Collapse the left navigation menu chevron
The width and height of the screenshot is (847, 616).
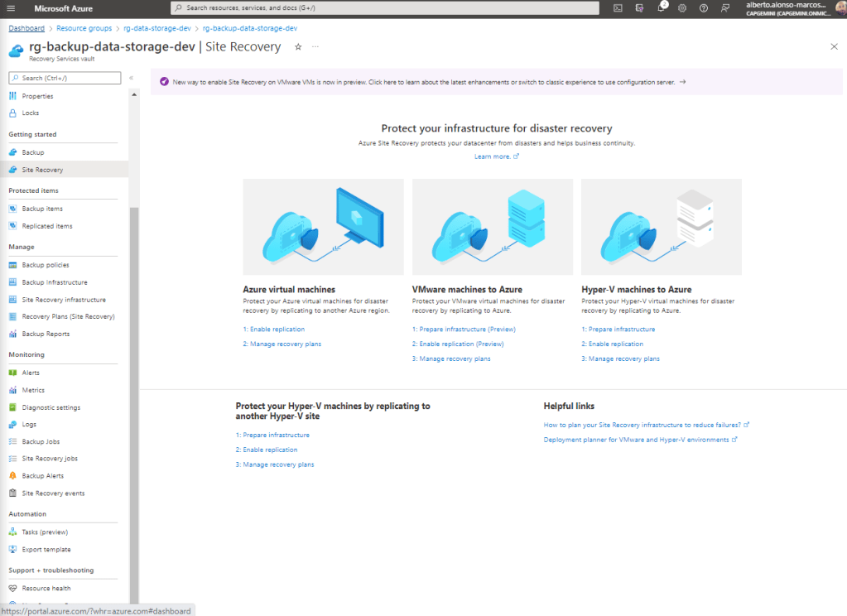131,78
